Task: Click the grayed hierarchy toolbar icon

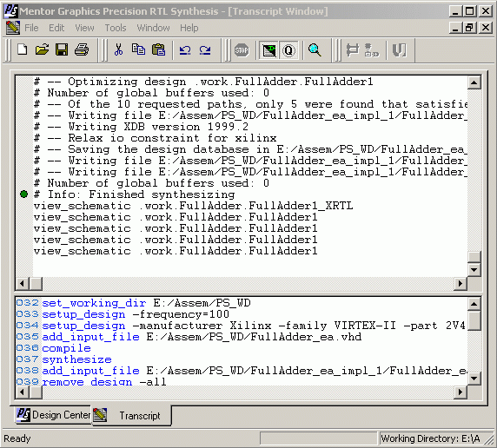Action: pyautogui.click(x=372, y=50)
